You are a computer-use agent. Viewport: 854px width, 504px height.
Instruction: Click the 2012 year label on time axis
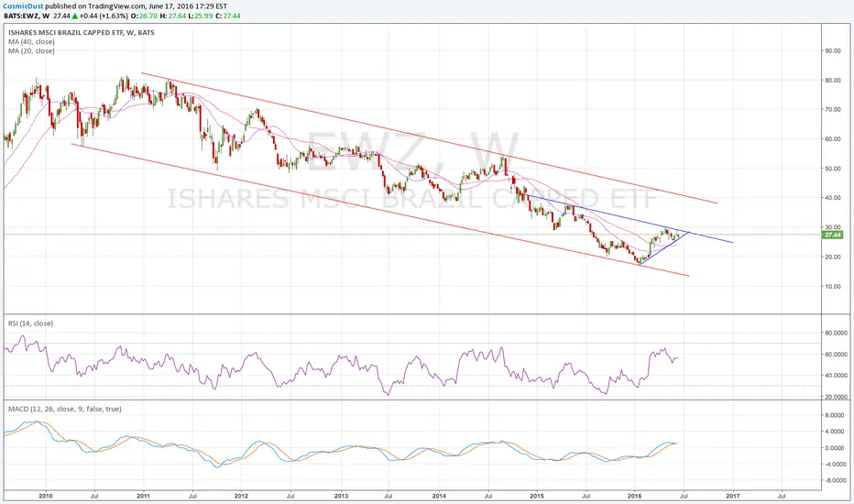pyautogui.click(x=241, y=497)
